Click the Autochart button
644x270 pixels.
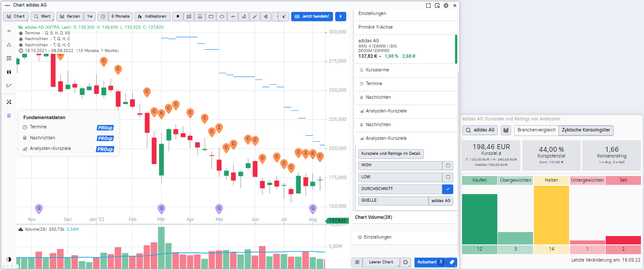point(430,262)
